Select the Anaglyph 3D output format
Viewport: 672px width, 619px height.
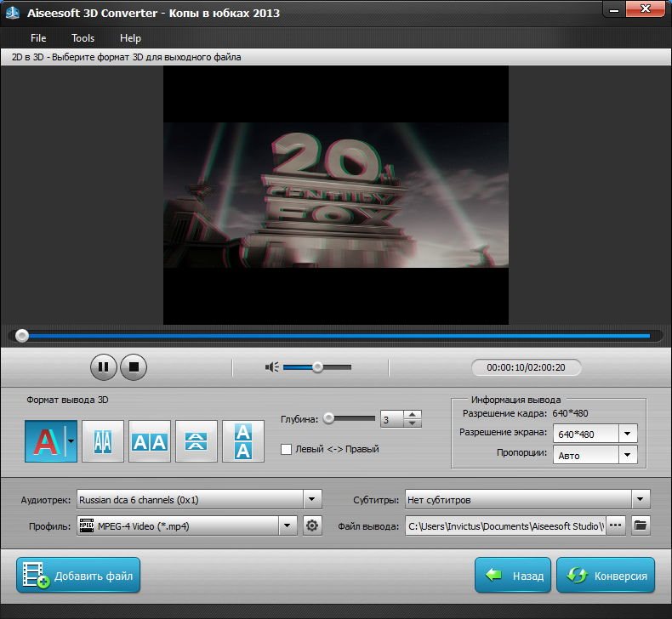tap(45, 440)
